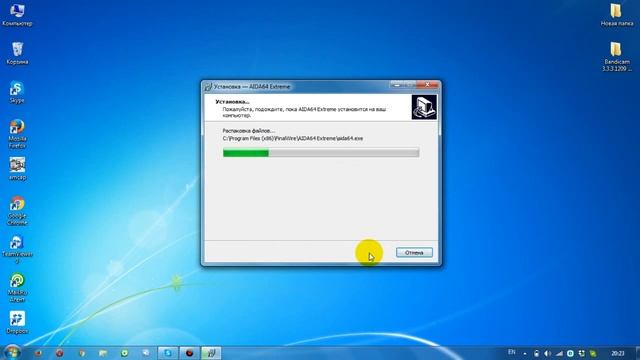Click the Show desktop strip beside the clock
This screenshot has width=640, height=360.
pyautogui.click(x=637, y=353)
